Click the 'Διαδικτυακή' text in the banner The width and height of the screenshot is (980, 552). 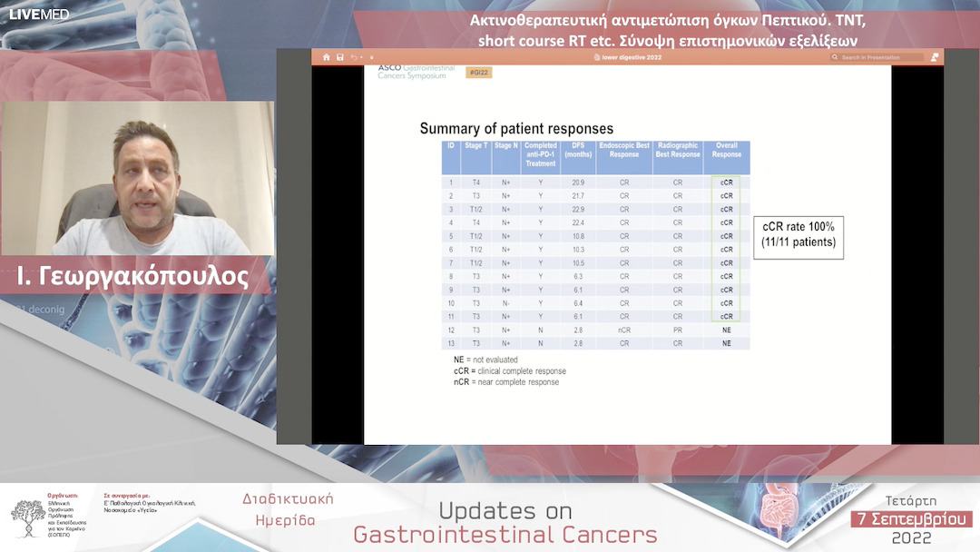pyautogui.click(x=289, y=498)
